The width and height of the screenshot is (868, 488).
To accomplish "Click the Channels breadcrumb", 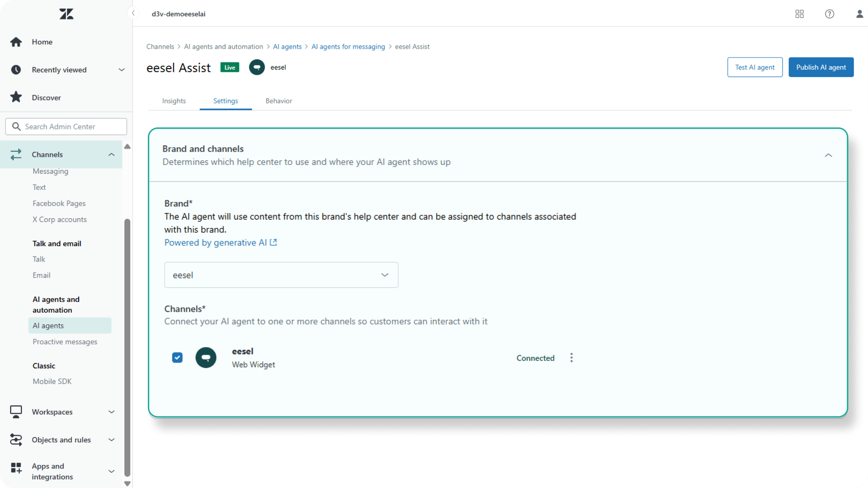I will click(x=160, y=47).
